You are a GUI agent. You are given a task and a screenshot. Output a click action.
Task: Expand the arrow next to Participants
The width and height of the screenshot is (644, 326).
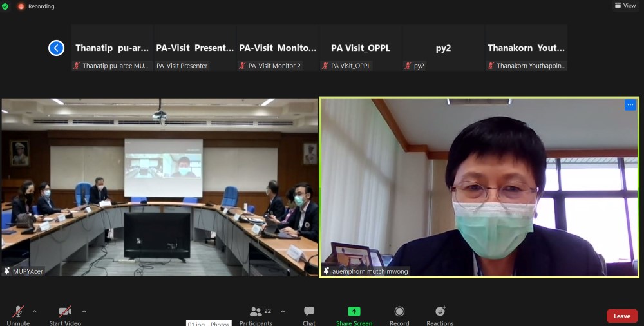click(x=283, y=311)
